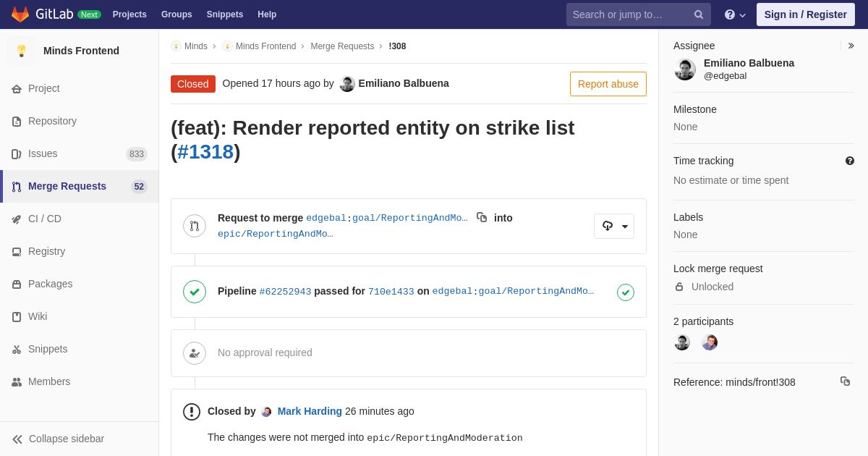The height and width of the screenshot is (456, 868).
Task: Click the red Closed status badge
Action: click(193, 84)
